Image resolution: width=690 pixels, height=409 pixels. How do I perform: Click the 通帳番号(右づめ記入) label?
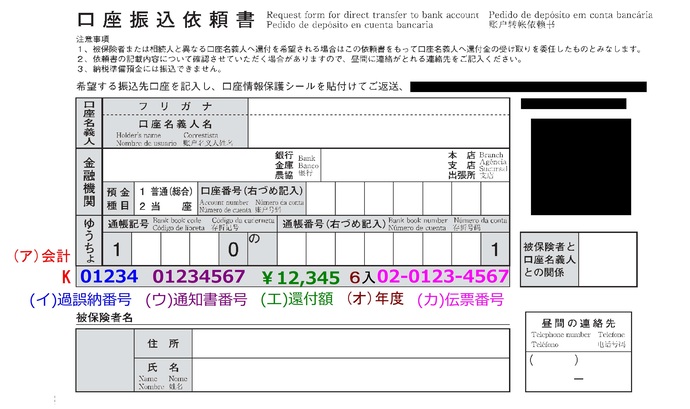334,224
